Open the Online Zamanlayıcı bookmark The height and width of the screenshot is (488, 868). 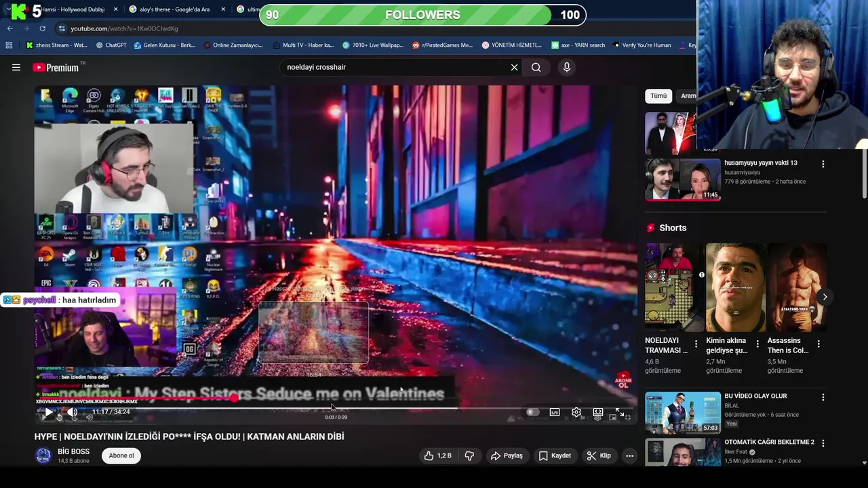(x=233, y=45)
